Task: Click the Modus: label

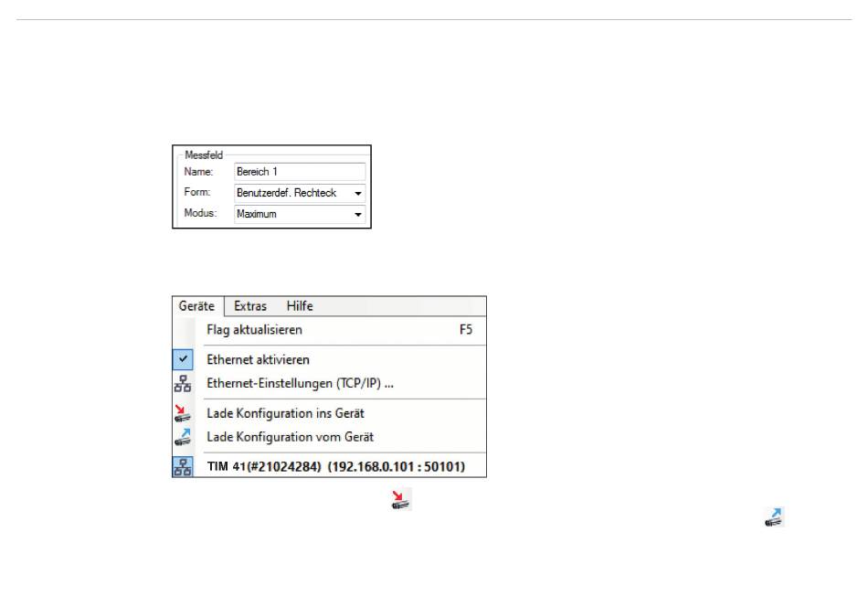Action: click(x=200, y=213)
